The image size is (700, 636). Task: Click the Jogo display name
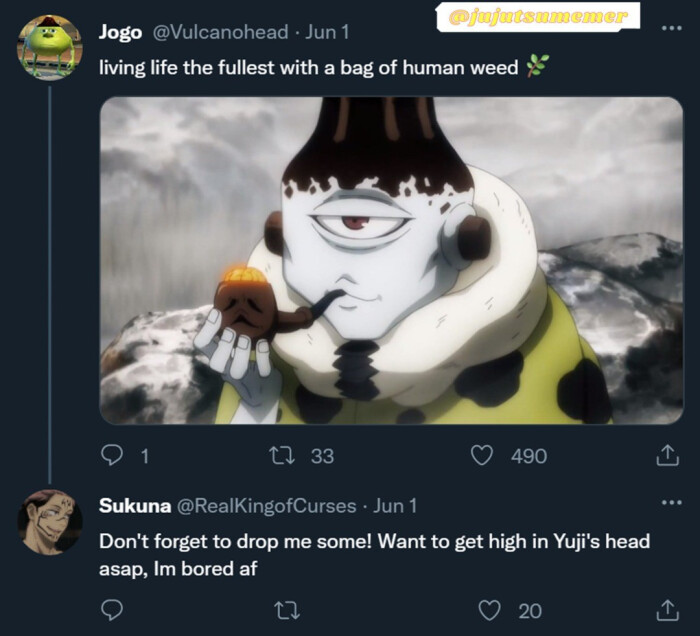click(120, 32)
